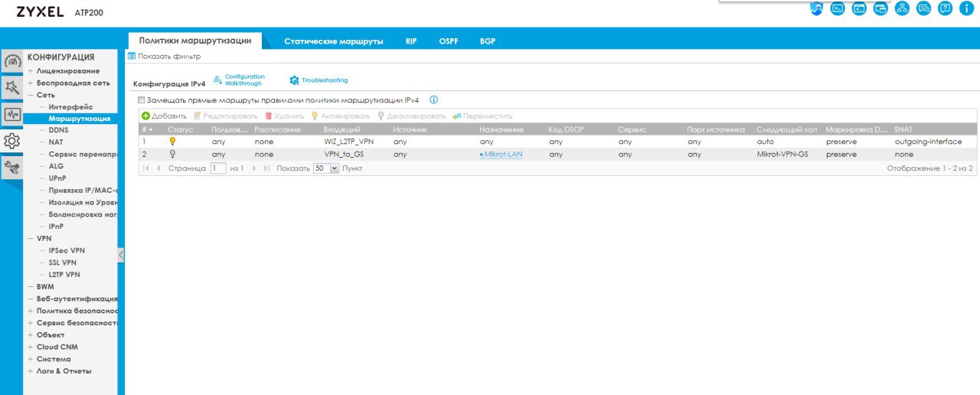Go to previous page arrow in pager
980x395 pixels.
click(x=158, y=168)
